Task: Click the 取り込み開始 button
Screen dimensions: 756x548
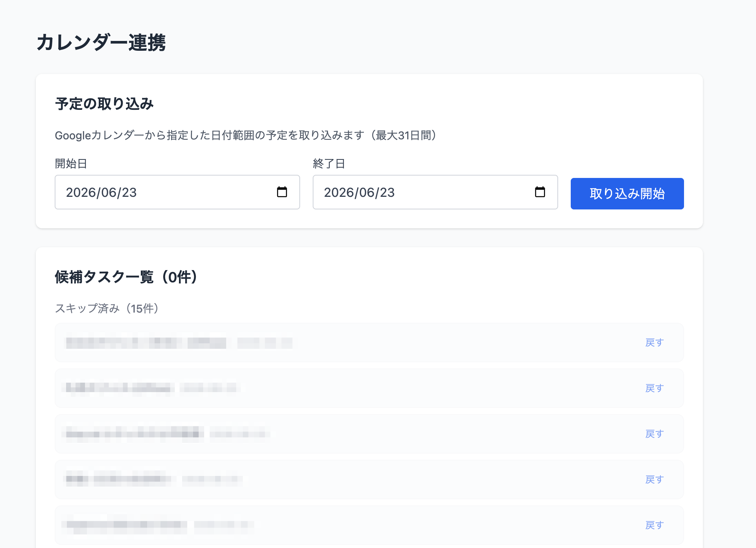Action: point(627,194)
